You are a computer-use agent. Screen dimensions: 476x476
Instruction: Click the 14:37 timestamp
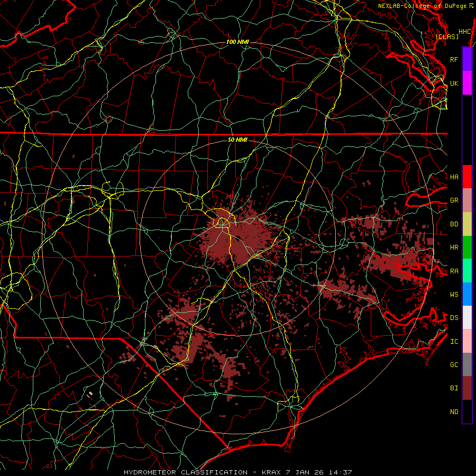click(x=342, y=472)
